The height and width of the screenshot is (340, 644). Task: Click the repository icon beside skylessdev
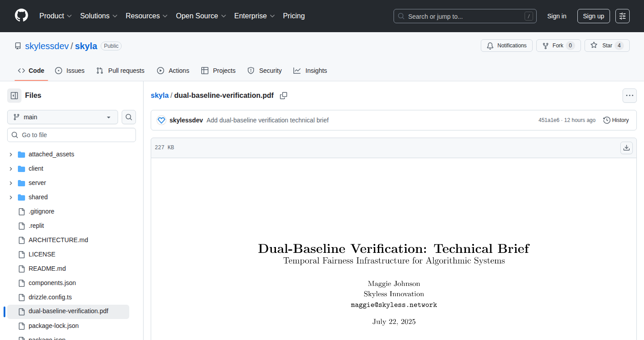pyautogui.click(x=18, y=46)
